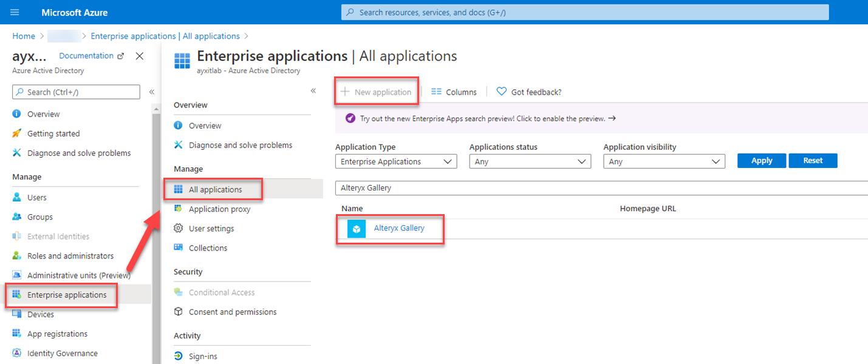
Task: Click the Alteryx Gallery app icon
Action: pos(357,229)
